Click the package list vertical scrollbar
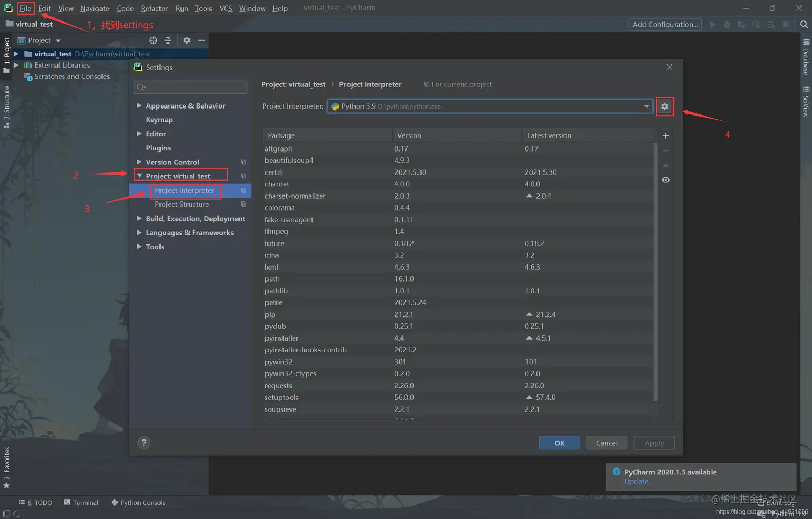The width and height of the screenshot is (812, 519). point(655,272)
